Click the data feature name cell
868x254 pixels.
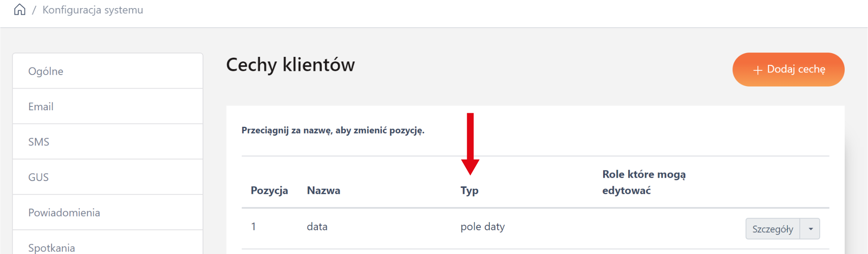coord(317,227)
